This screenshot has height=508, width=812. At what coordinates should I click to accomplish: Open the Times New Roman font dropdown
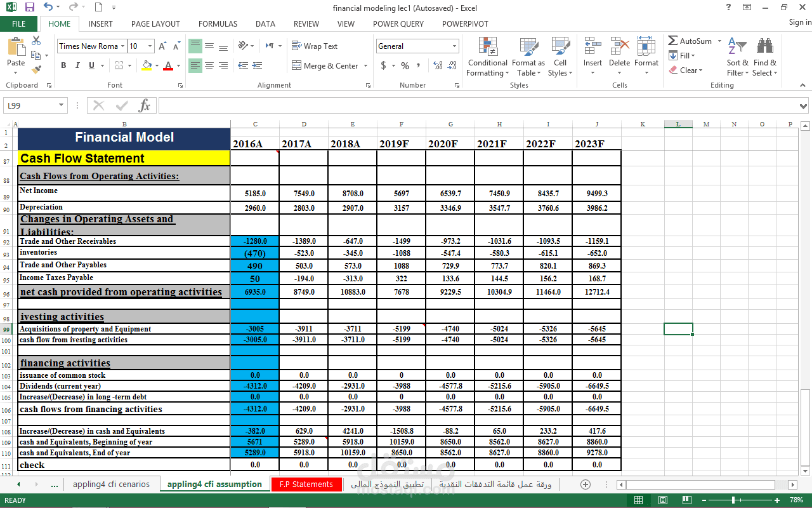click(x=122, y=46)
